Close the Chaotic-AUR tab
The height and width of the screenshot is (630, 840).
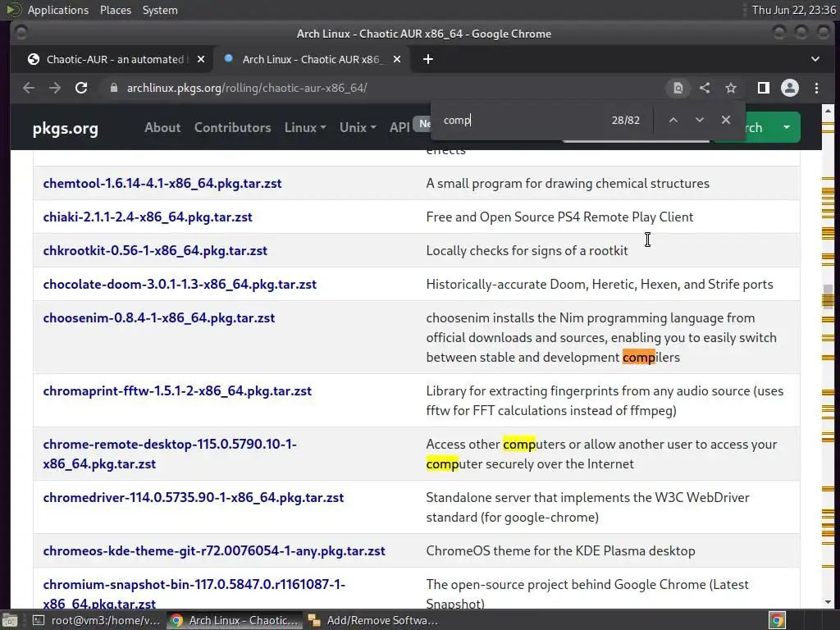pyautogui.click(x=201, y=59)
